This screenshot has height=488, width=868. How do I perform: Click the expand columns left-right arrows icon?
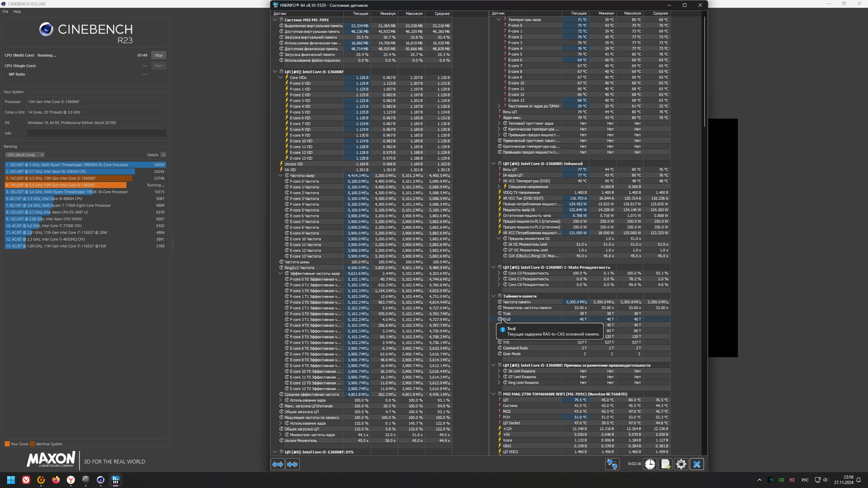click(278, 464)
